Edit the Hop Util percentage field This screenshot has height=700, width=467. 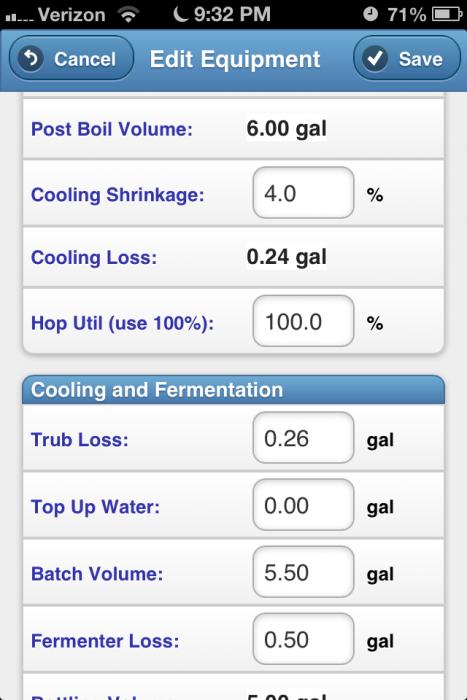click(303, 321)
